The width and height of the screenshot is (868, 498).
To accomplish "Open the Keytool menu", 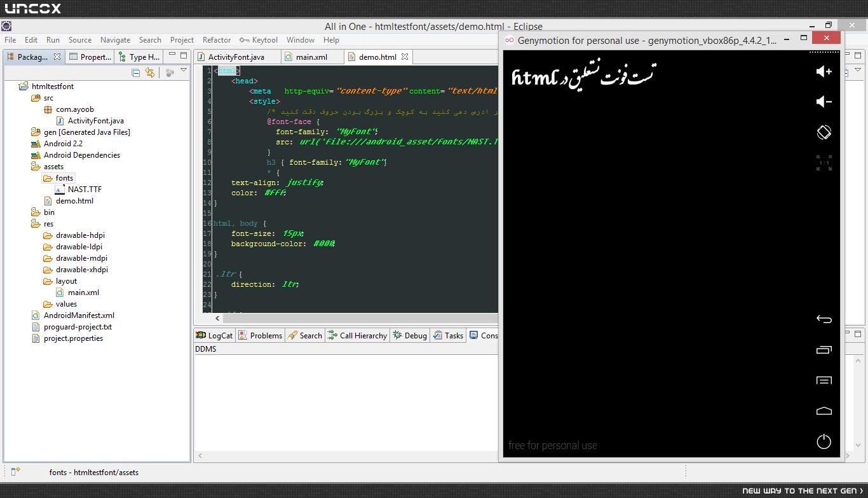I will pos(259,39).
